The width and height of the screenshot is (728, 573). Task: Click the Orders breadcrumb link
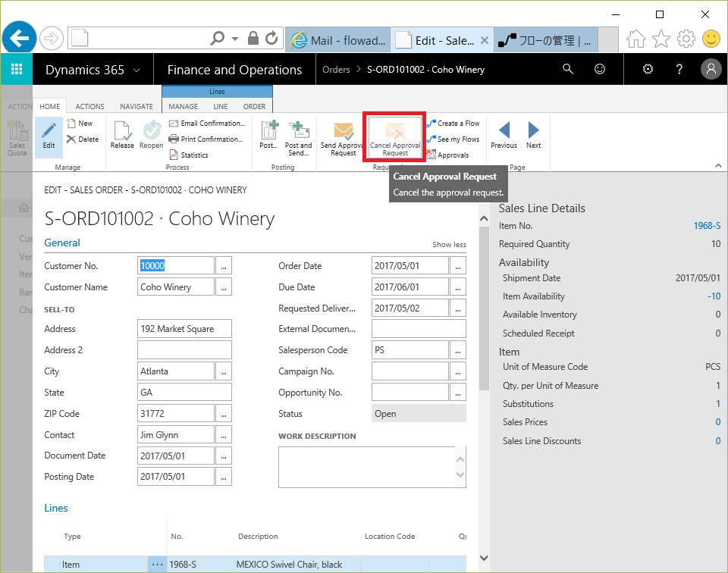tap(336, 70)
